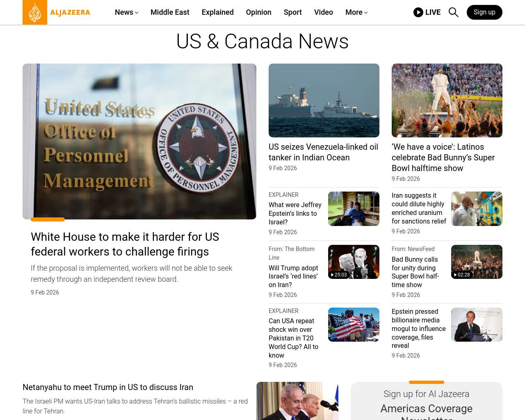Open the oil tanker ship thumbnail
525x420 pixels.
coord(324,100)
